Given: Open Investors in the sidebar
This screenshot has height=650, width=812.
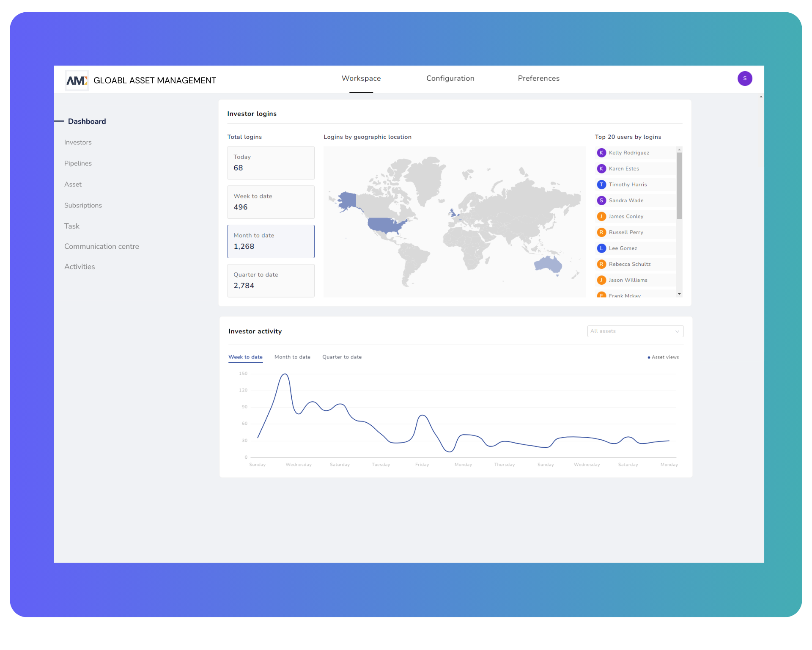Looking at the screenshot, I should [78, 142].
